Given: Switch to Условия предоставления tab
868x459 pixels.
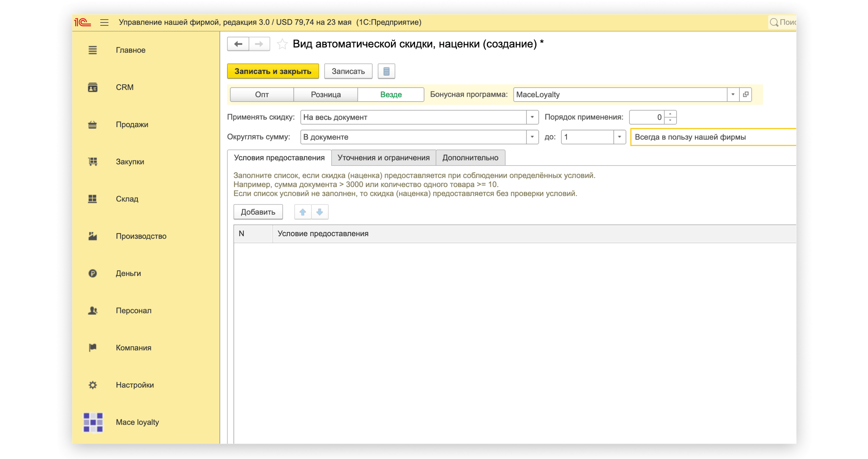Looking at the screenshot, I should coord(279,158).
